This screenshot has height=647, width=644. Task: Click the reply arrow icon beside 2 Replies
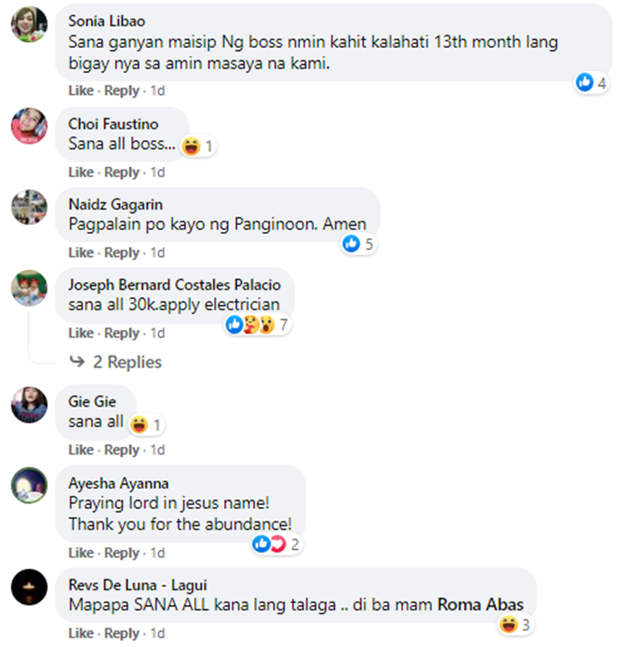[77, 362]
